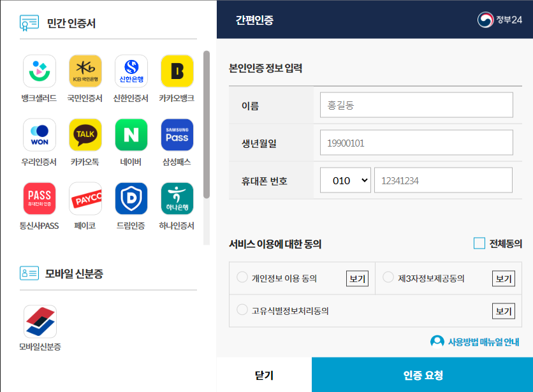Select the 통신사PASS icon
533x392 pixels.
(40, 199)
